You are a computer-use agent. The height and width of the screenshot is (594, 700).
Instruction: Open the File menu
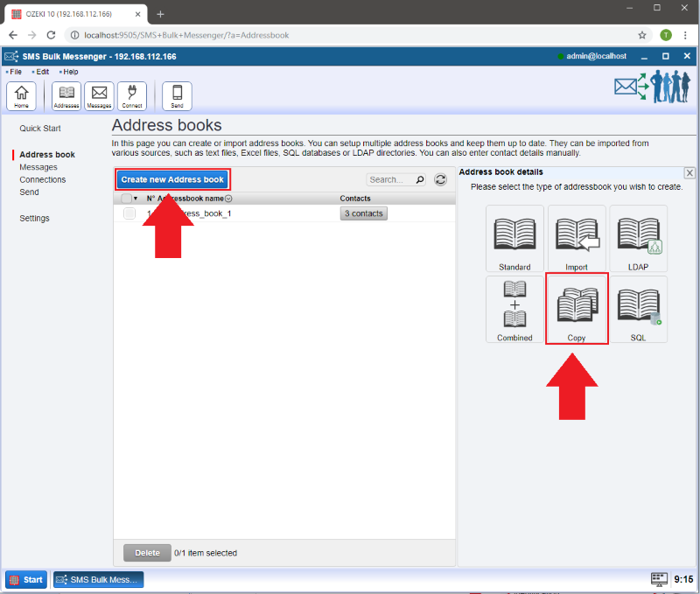click(15, 72)
